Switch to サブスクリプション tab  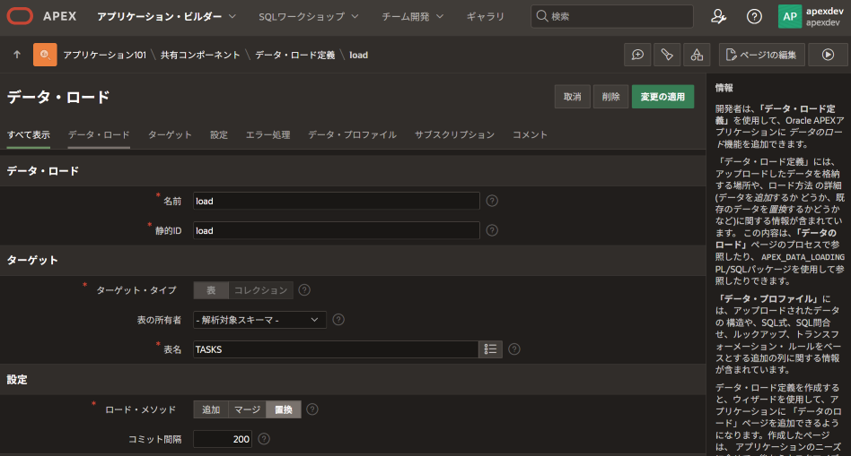tap(454, 135)
